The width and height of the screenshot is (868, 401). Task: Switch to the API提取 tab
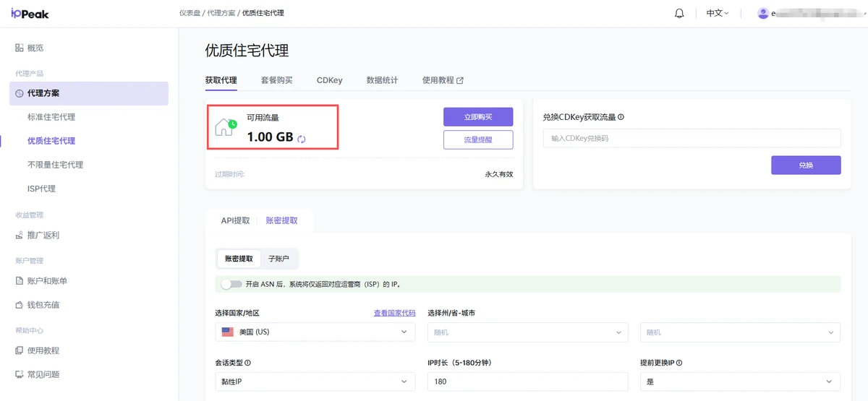pyautogui.click(x=235, y=220)
